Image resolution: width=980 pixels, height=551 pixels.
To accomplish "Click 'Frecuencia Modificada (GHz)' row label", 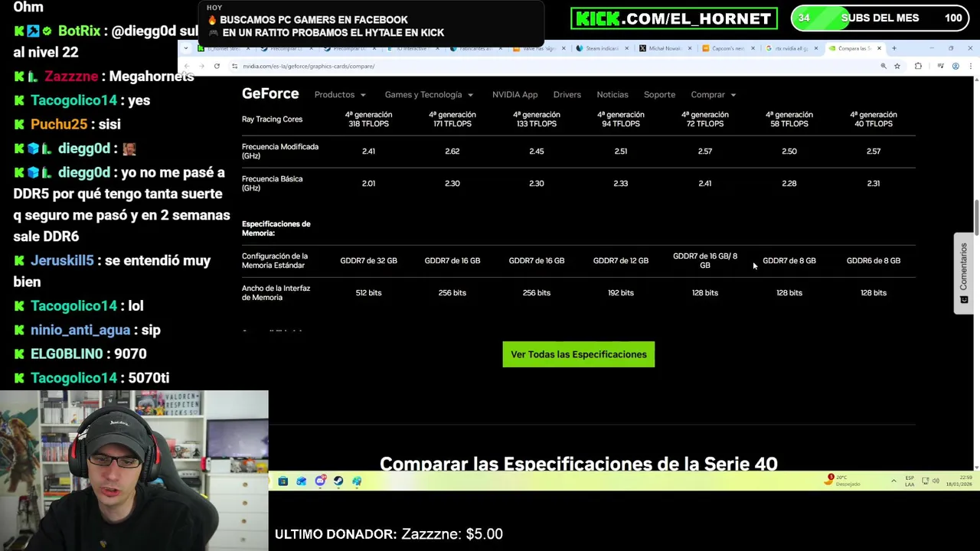I will (x=279, y=152).
